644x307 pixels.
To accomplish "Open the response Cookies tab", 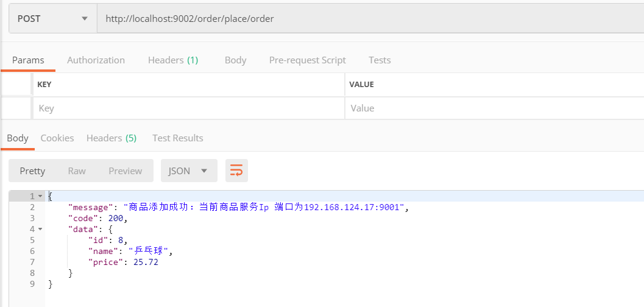I will click(x=57, y=138).
